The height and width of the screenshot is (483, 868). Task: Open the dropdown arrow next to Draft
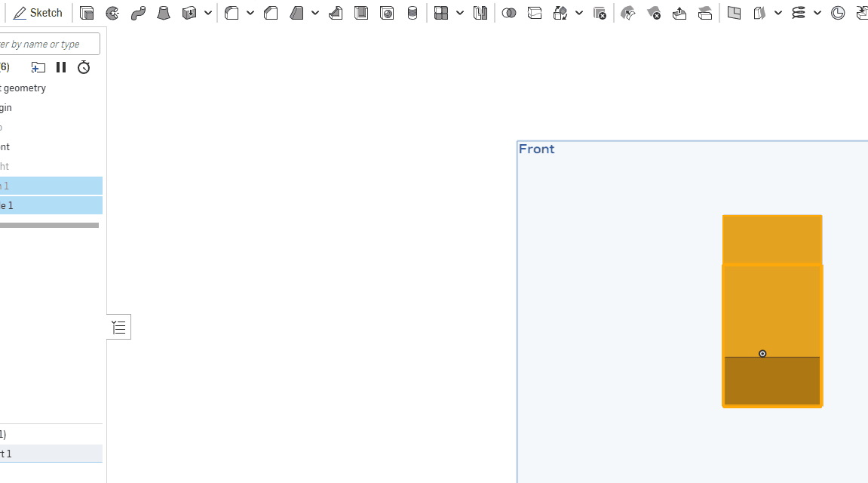[x=315, y=13]
